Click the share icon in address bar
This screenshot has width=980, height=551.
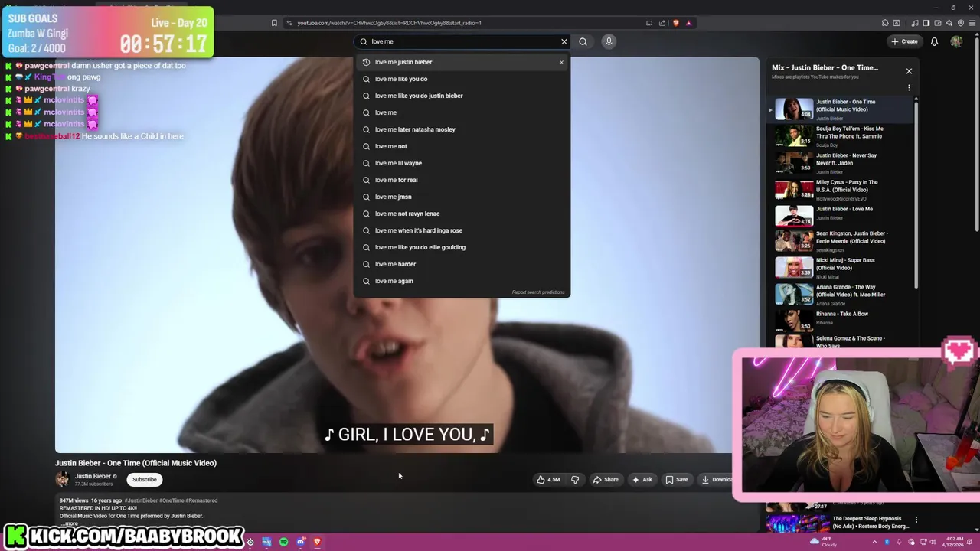tap(662, 23)
